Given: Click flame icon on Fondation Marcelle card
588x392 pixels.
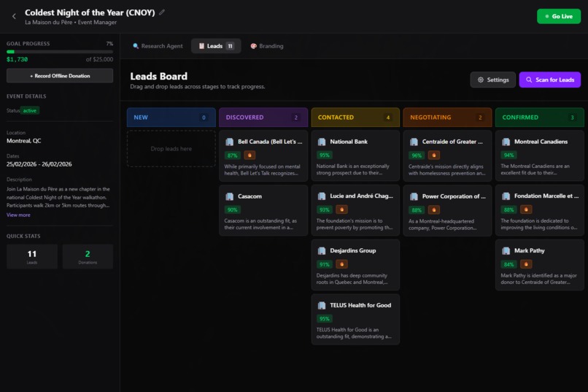Looking at the screenshot, I should (x=526, y=210).
